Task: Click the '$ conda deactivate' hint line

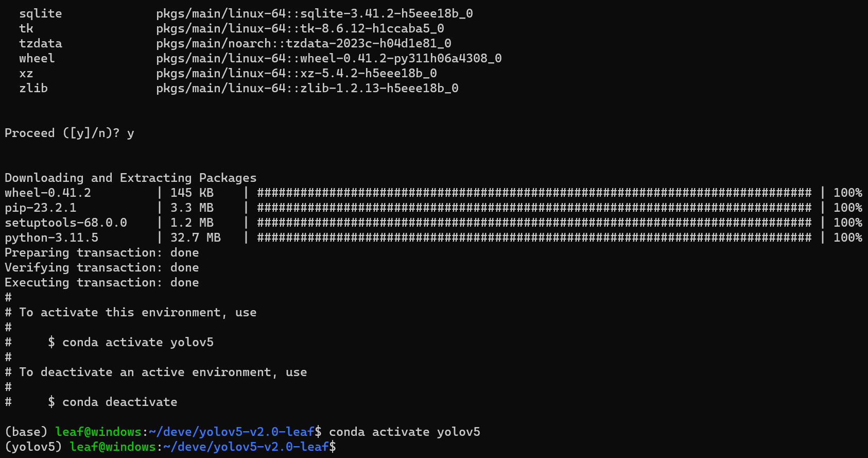Action: pyautogui.click(x=113, y=402)
